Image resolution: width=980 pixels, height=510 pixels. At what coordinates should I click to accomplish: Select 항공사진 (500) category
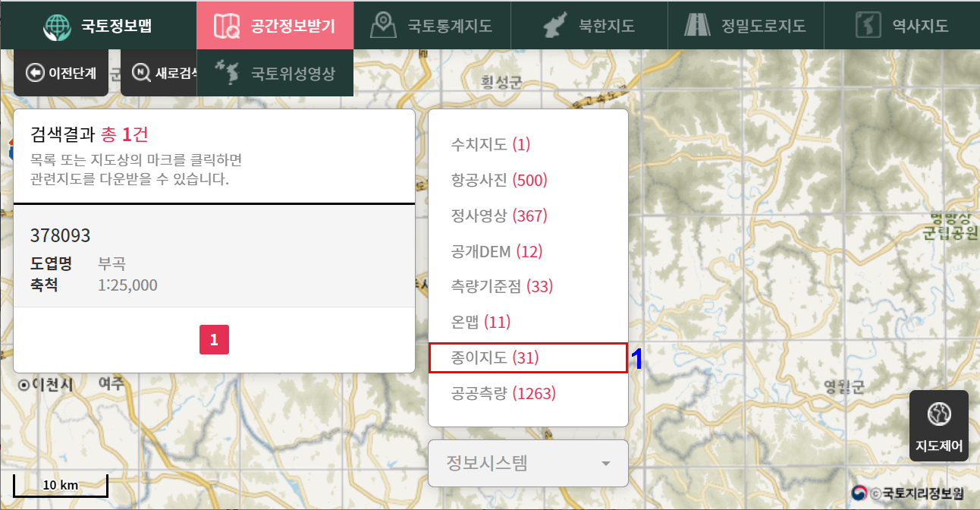pyautogui.click(x=499, y=180)
